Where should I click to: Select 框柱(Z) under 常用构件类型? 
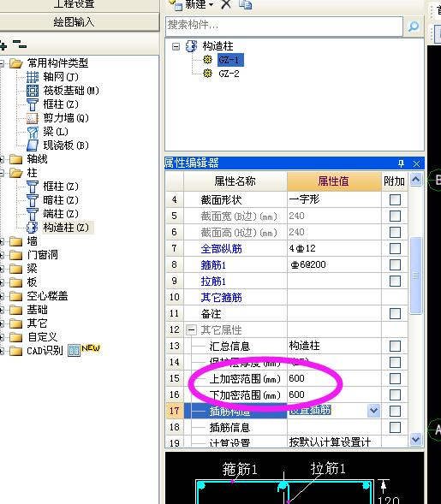61,104
